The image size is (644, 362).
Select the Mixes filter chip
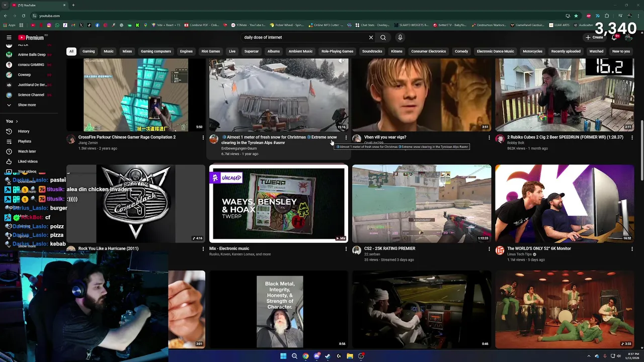point(127,51)
